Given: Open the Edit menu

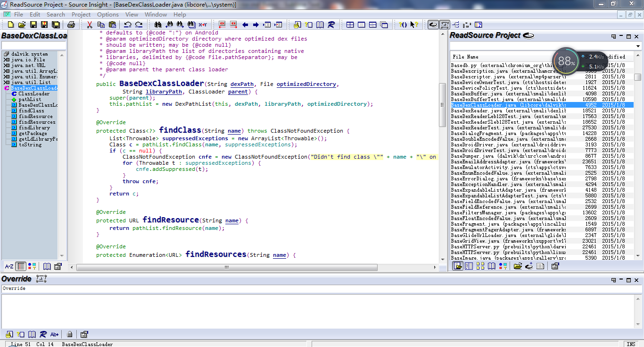Looking at the screenshot, I should tap(35, 15).
